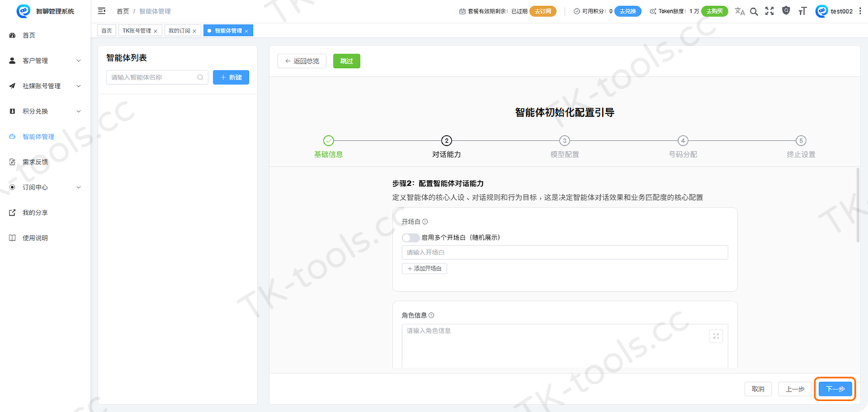
Task: Expand 社媒账号管理 sidebar menu
Action: coord(45,86)
